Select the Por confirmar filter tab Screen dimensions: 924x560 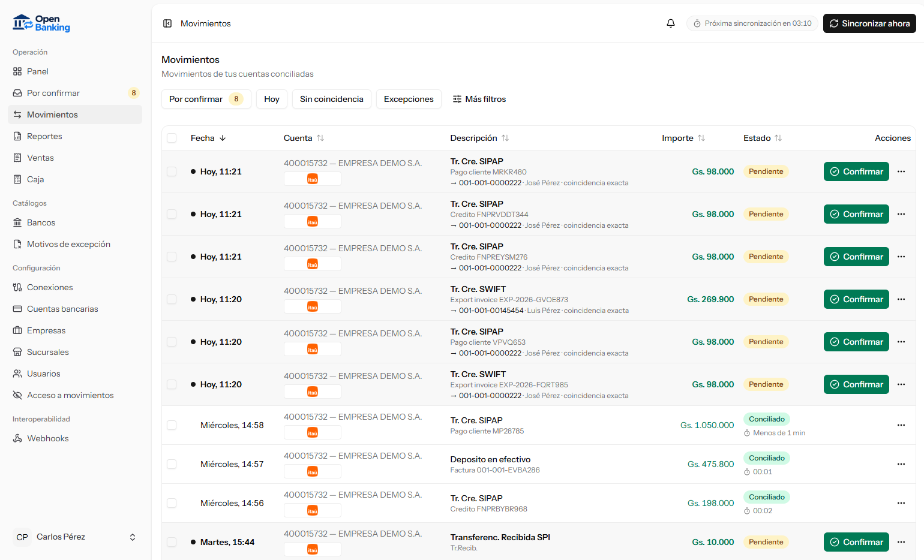(x=206, y=99)
